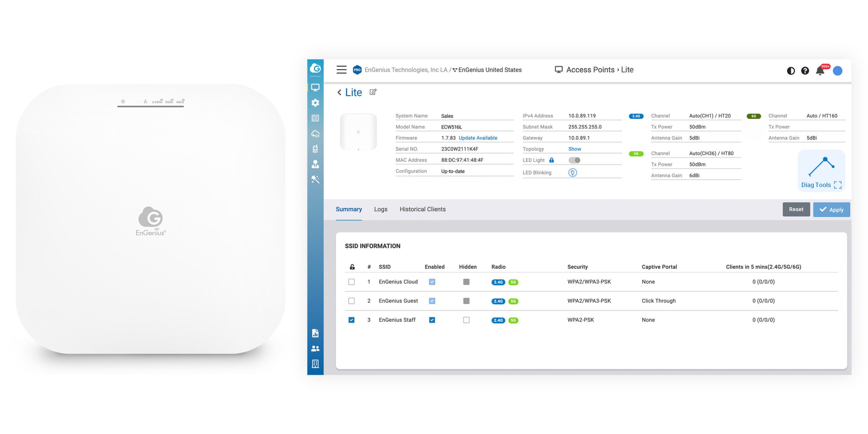The width and height of the screenshot is (868, 434).
Task: Click serial number 23C0W2111K4F
Action: 459,149
